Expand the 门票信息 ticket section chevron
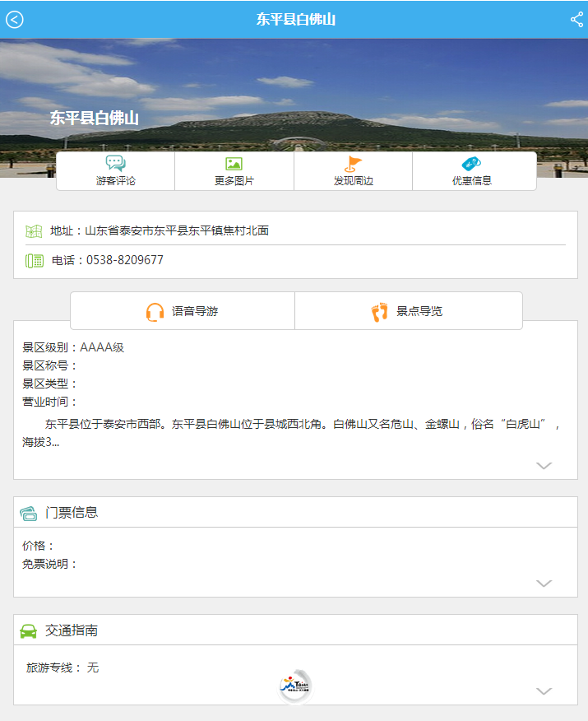Screen dimensions: 588x721 [x=544, y=584]
